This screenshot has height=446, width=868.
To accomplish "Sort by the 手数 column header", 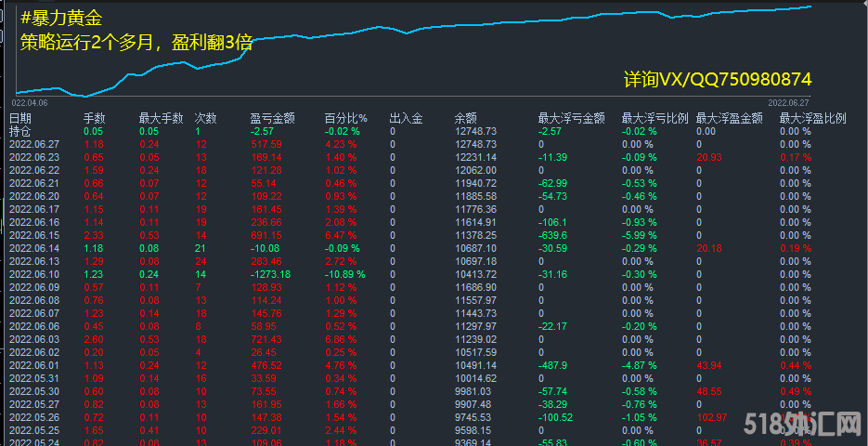I will pos(95,119).
